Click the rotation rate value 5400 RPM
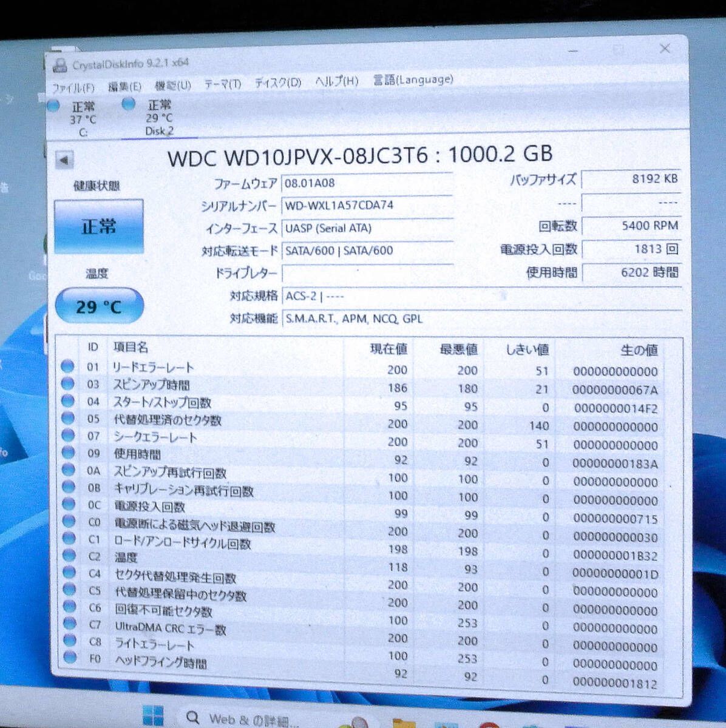This screenshot has height=728, width=726. 631,226
